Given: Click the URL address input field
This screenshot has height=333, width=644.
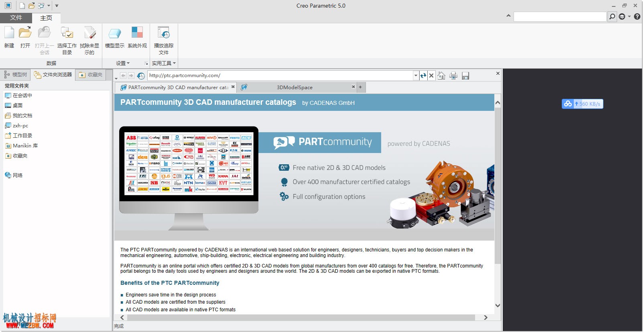Looking at the screenshot, I should coord(280,76).
